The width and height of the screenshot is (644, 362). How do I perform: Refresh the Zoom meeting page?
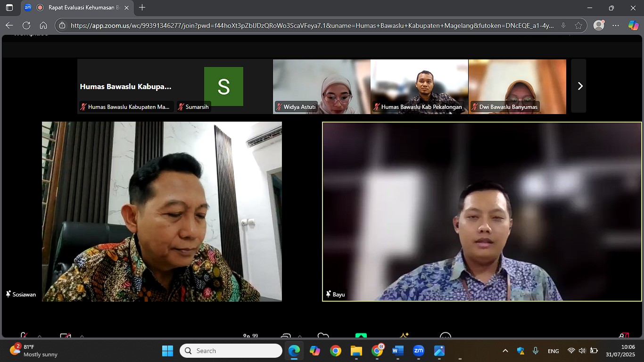(26, 25)
